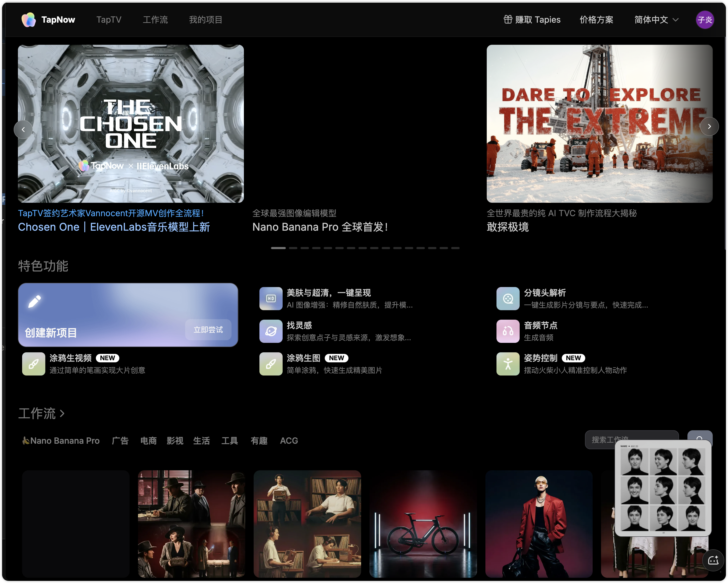The height and width of the screenshot is (583, 728).
Task: Open the doodle-to-image brush icon
Action: pos(270,364)
